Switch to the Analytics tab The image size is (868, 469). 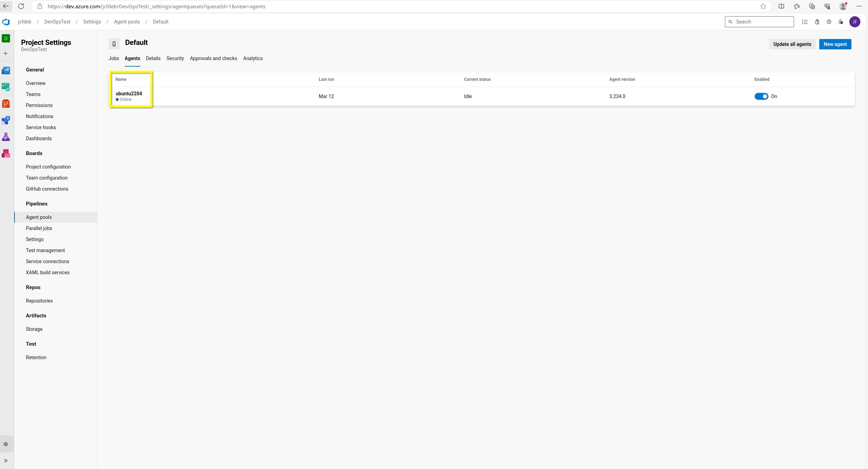pyautogui.click(x=253, y=58)
